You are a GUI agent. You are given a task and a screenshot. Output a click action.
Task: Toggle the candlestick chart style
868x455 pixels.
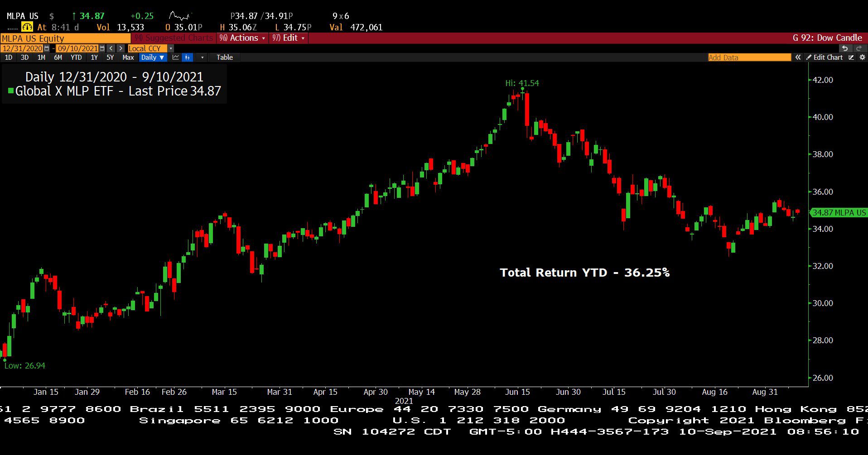(x=187, y=57)
